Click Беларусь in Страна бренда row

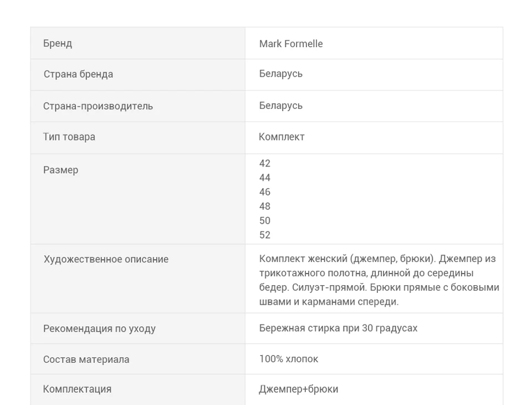[x=280, y=74]
